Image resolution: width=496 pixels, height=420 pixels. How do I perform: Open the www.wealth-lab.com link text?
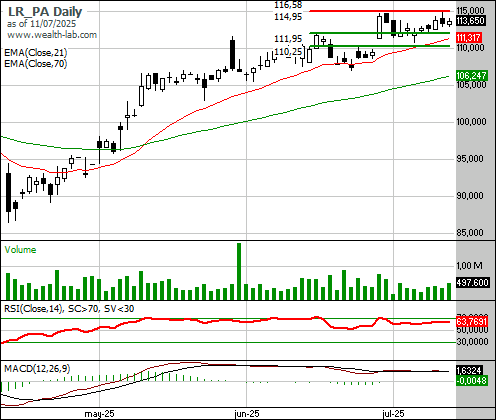tap(52, 35)
